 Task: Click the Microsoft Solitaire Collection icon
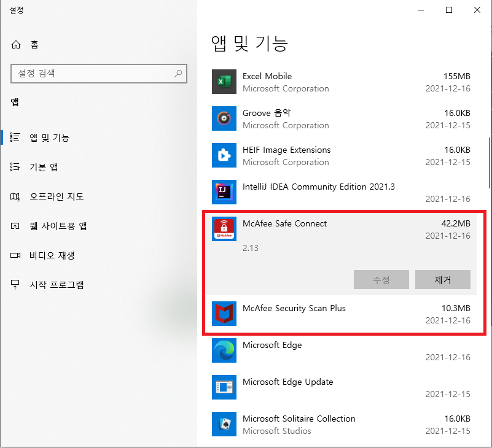[x=224, y=424]
